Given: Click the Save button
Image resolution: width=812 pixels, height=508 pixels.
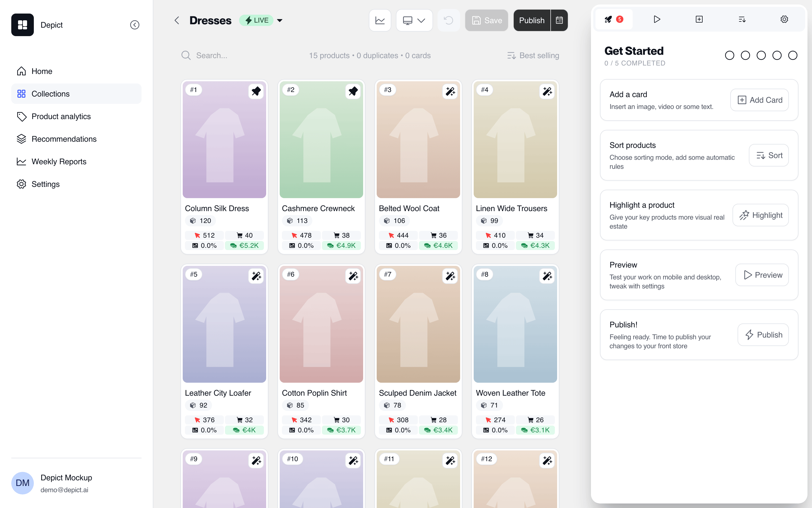Looking at the screenshot, I should pyautogui.click(x=487, y=21).
